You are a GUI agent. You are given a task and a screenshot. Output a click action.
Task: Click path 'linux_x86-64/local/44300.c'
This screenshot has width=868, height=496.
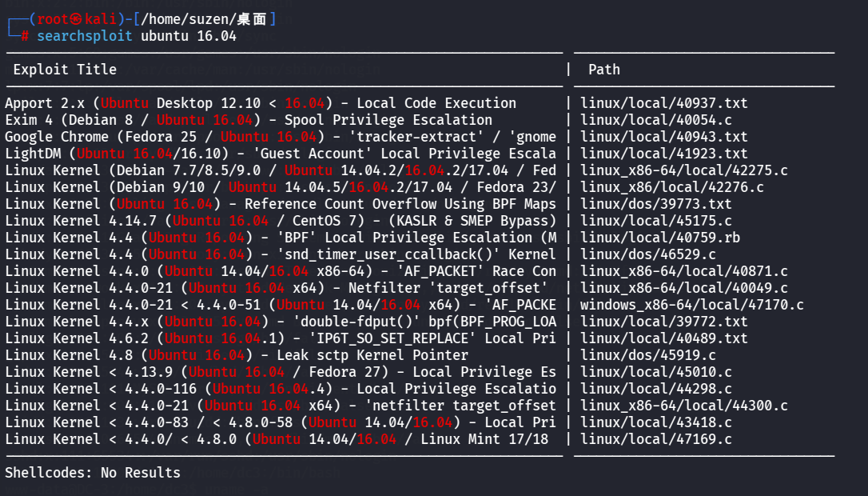click(683, 406)
